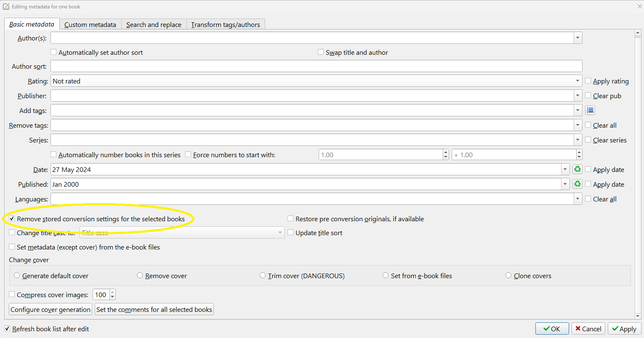Click the Apply button

tap(624, 329)
